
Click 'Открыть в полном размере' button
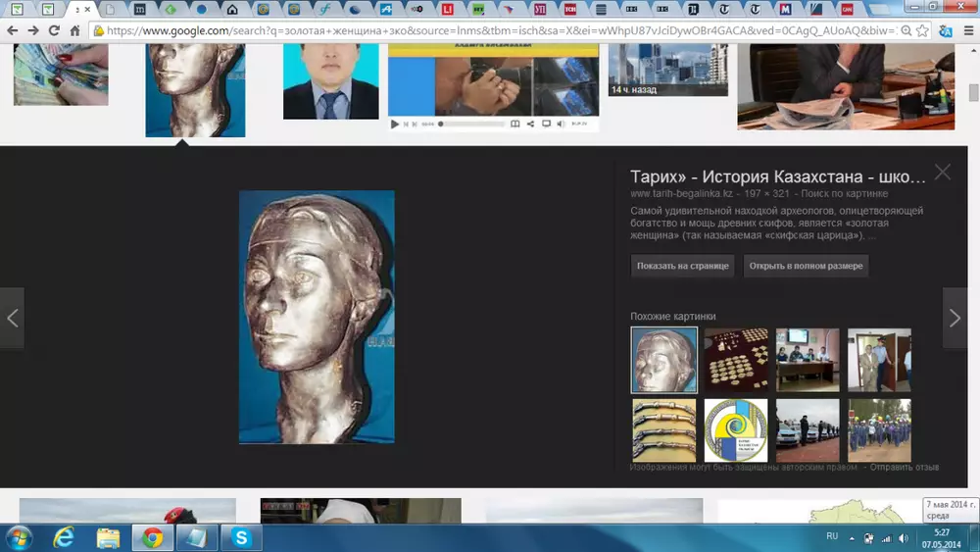pyautogui.click(x=806, y=267)
